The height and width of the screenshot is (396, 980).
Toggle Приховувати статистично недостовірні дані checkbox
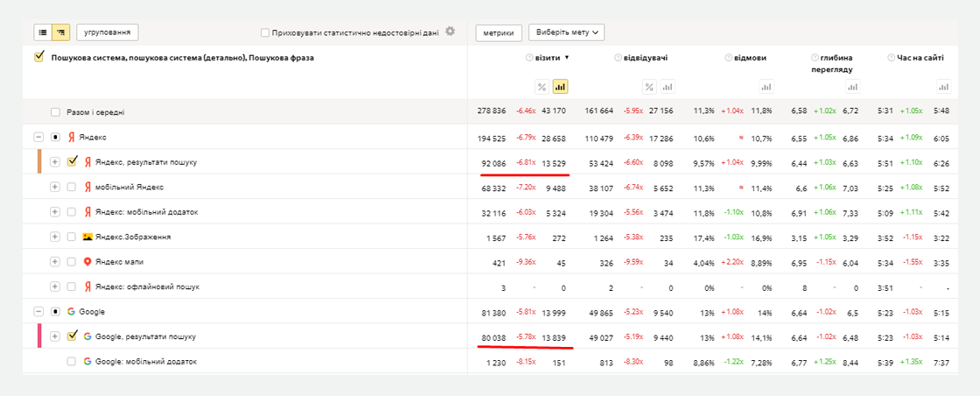[265, 32]
